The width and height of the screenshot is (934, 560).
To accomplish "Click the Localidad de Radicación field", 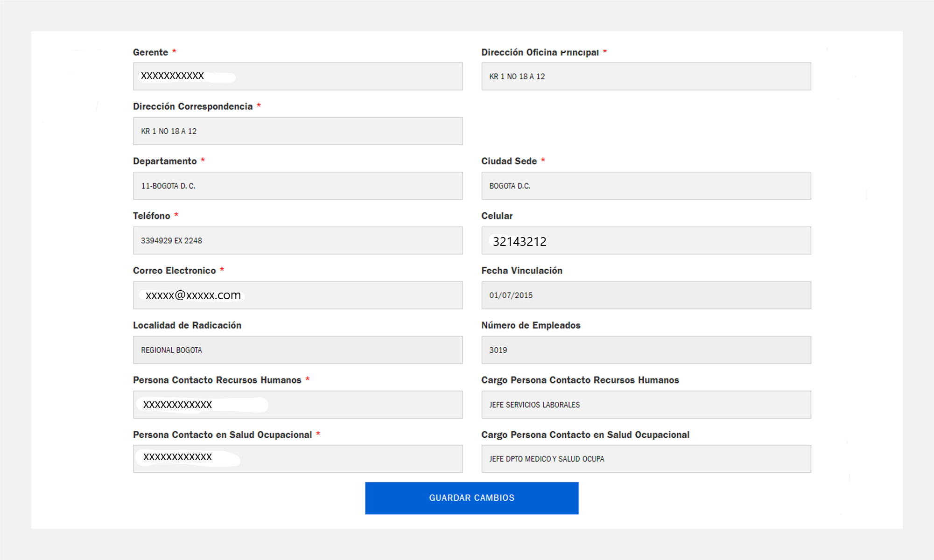I will [298, 350].
